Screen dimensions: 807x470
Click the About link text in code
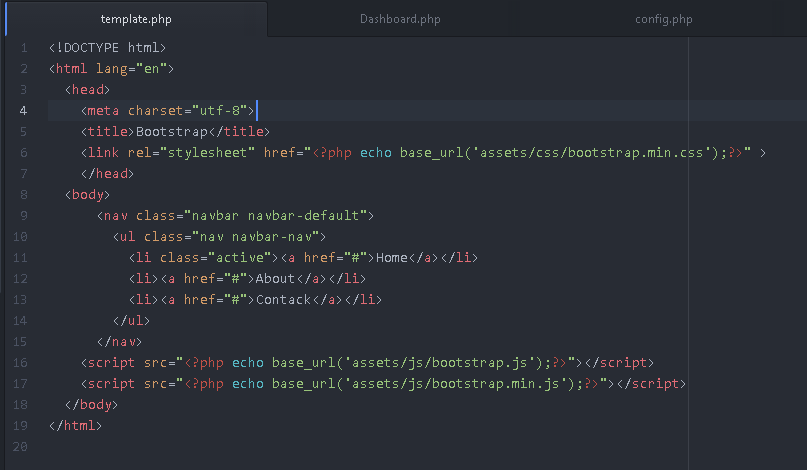(275, 279)
